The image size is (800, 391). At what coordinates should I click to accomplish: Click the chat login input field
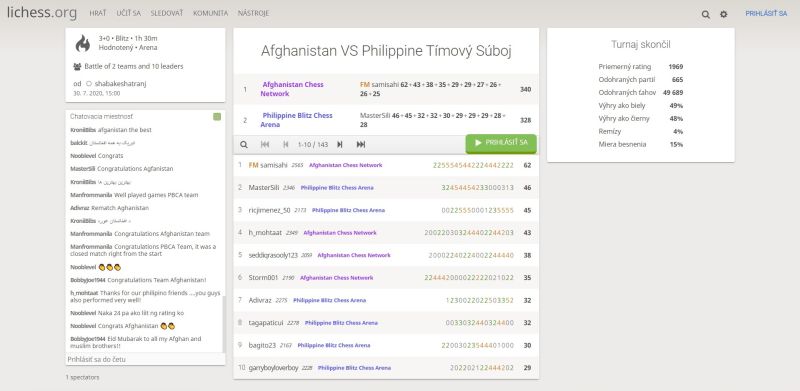click(145, 359)
